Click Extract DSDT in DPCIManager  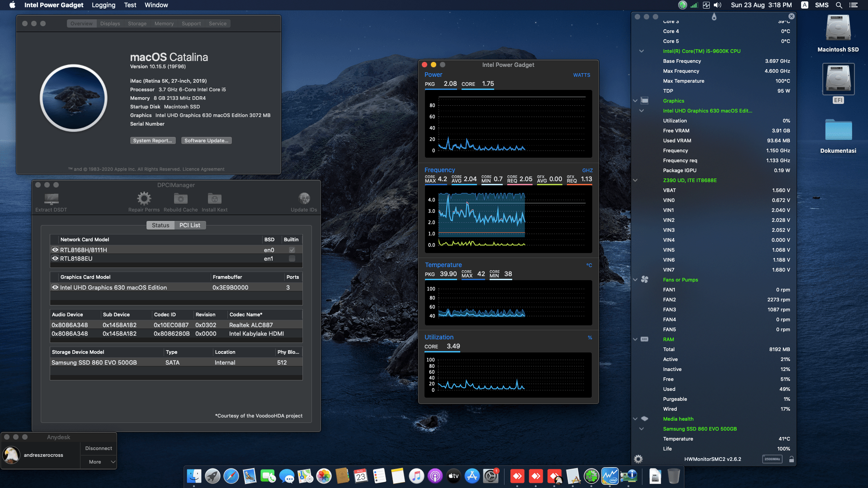coord(51,200)
